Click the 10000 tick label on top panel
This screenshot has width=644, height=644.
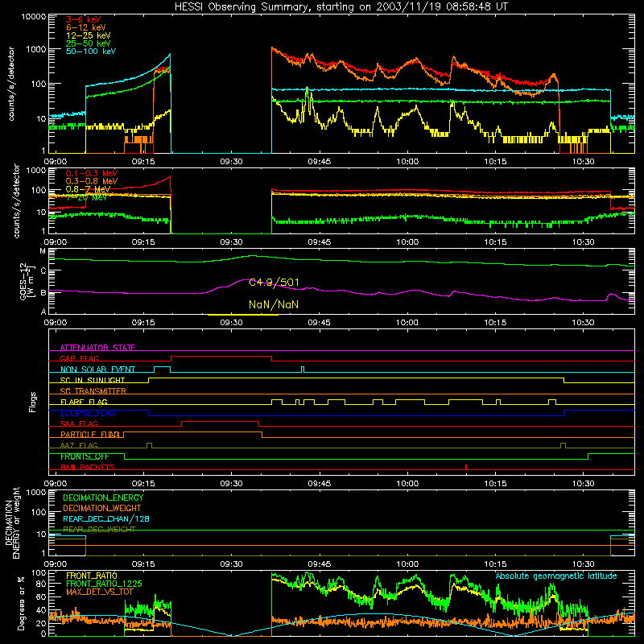tap(33, 16)
